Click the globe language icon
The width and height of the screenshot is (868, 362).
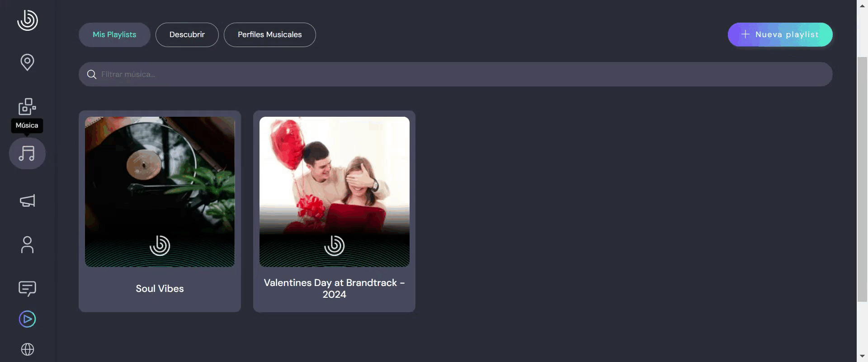coord(27,349)
